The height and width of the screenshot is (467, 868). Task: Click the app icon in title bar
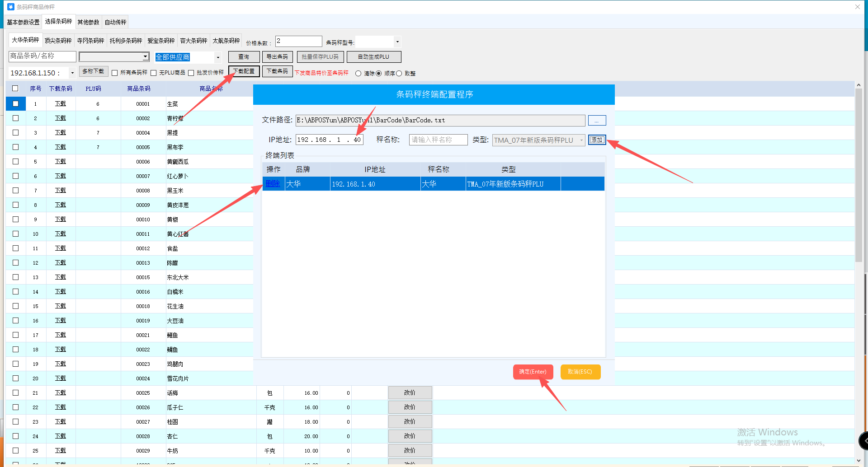[x=10, y=7]
